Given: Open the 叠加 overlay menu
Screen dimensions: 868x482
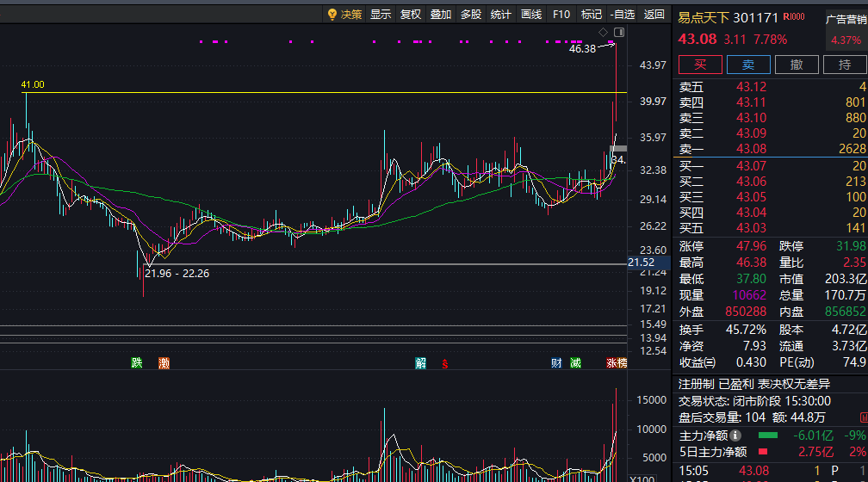Looking at the screenshot, I should (x=441, y=15).
